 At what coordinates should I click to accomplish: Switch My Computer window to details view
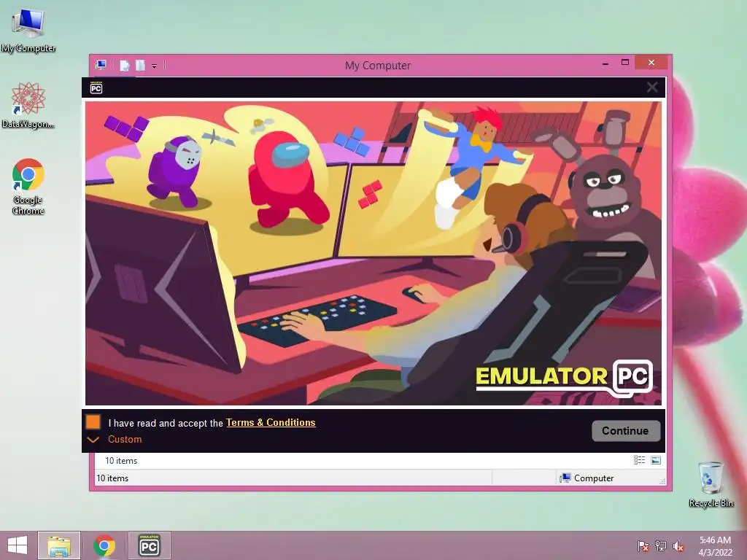pyautogui.click(x=639, y=460)
